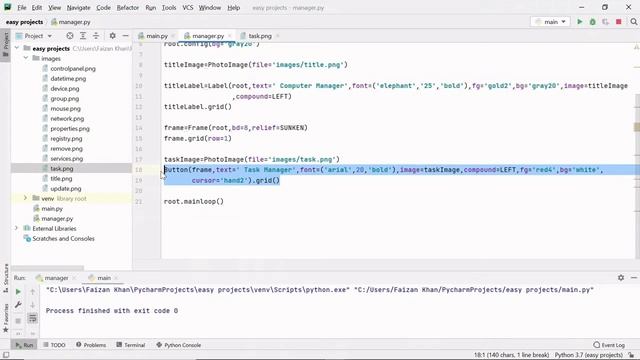The height and width of the screenshot is (360, 640).
Task: Run with coverage icon in toolbar
Action: (605, 22)
